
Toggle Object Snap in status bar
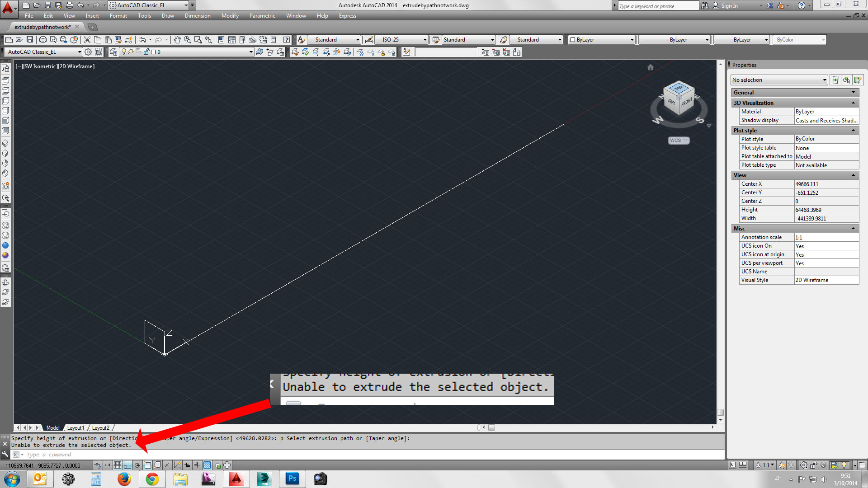pos(147,465)
